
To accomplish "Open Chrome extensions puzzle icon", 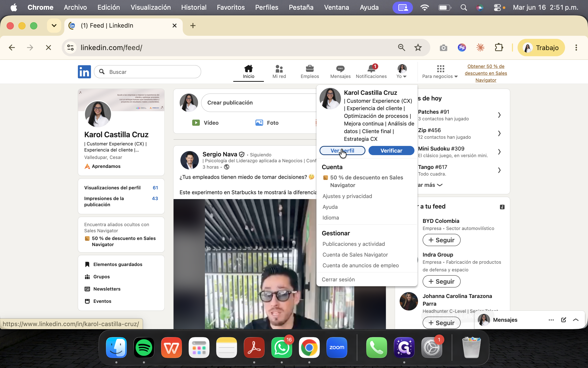I will (499, 48).
